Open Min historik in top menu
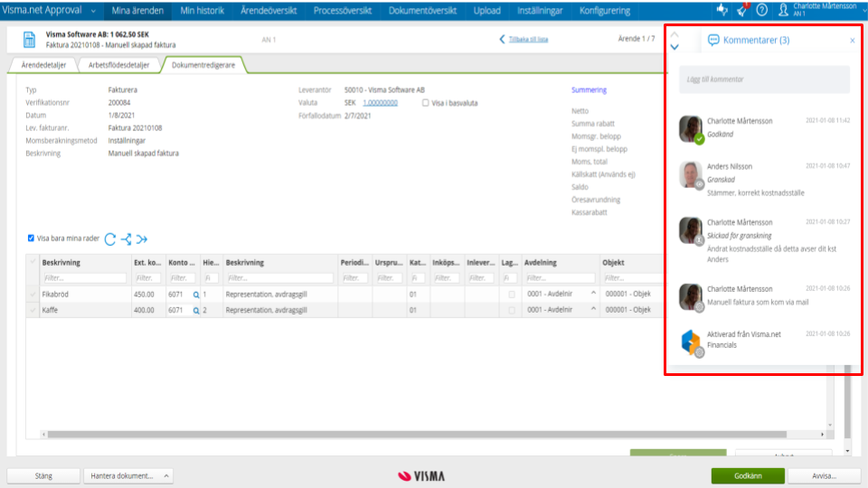The height and width of the screenshot is (488, 868). 202,11
